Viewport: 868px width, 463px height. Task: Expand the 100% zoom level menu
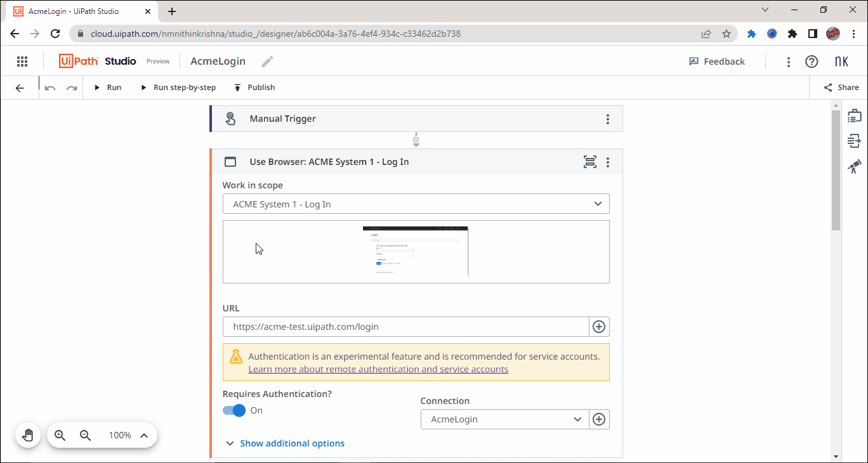(x=144, y=435)
